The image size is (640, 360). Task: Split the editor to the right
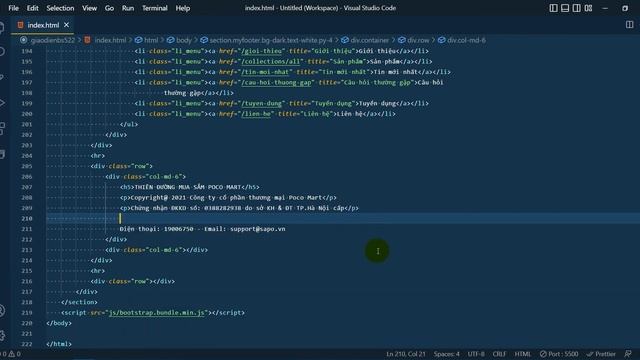coord(629,25)
